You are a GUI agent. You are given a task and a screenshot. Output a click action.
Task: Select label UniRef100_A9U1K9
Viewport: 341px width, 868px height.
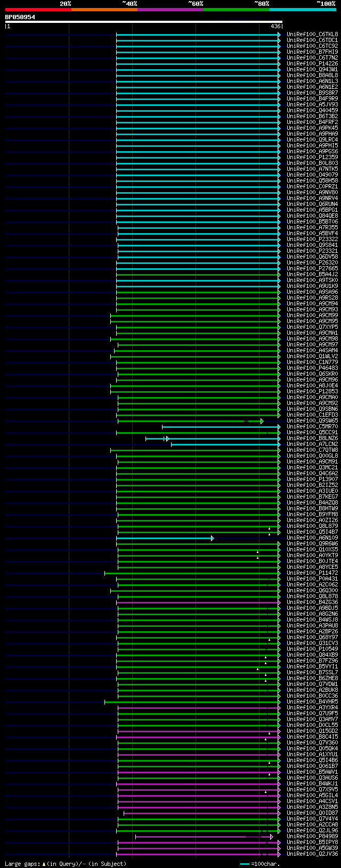coord(312,286)
